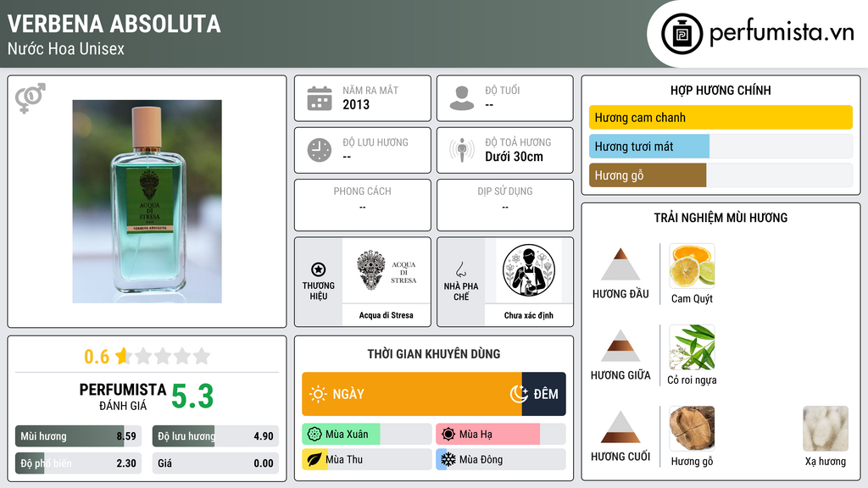Click the sun icon next to Ngày
The width and height of the screenshot is (868, 488).
tap(318, 394)
